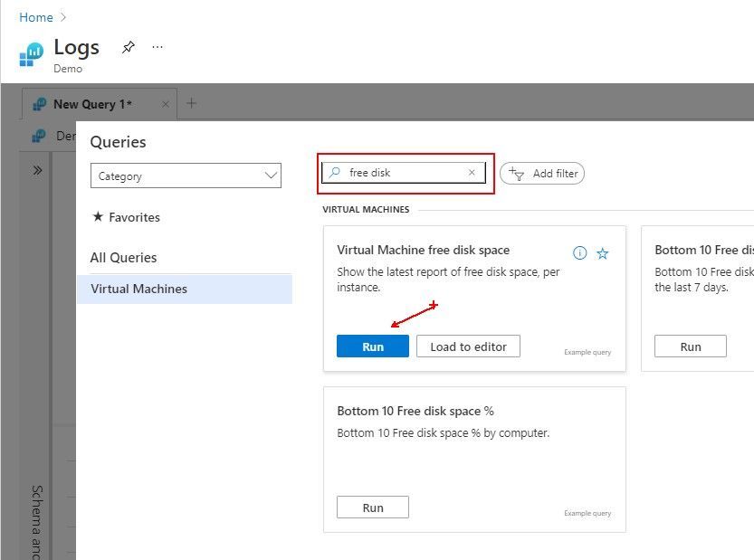This screenshot has height=560, width=754.
Task: Pin the Logs blade to dashboard
Action: click(x=128, y=47)
